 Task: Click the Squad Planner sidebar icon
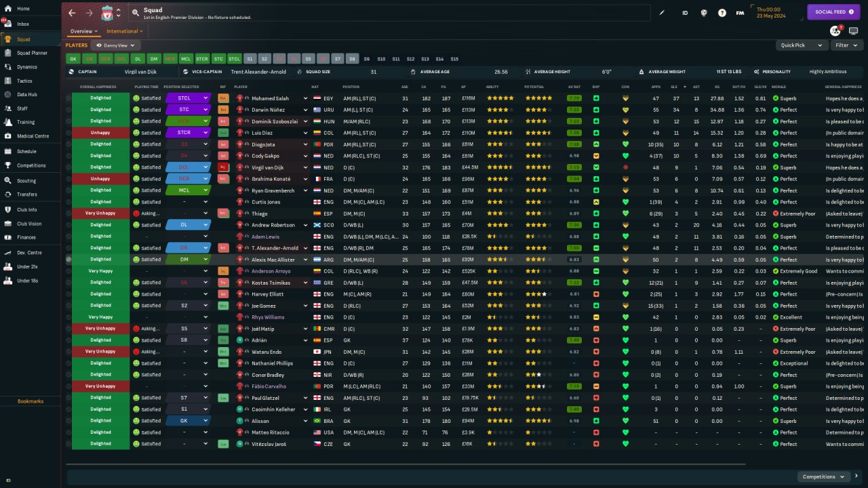(x=8, y=53)
